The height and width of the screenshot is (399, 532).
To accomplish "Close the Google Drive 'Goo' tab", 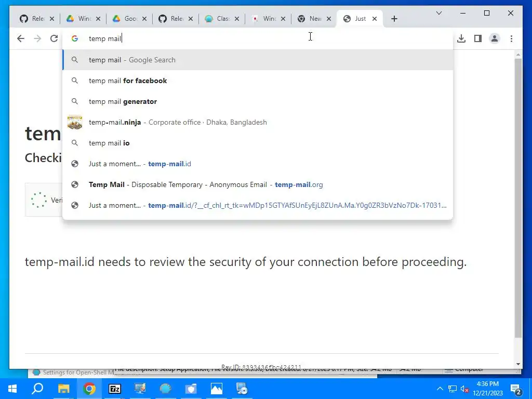I will tap(144, 19).
